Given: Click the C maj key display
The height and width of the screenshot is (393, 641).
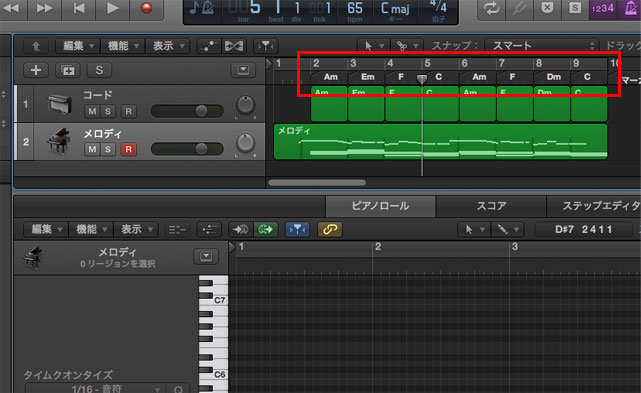Looking at the screenshot, I should 394,9.
